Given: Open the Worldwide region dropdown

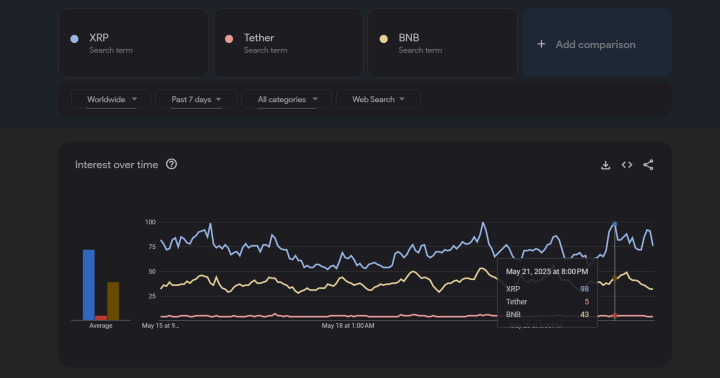Looking at the screenshot, I should click(x=111, y=99).
